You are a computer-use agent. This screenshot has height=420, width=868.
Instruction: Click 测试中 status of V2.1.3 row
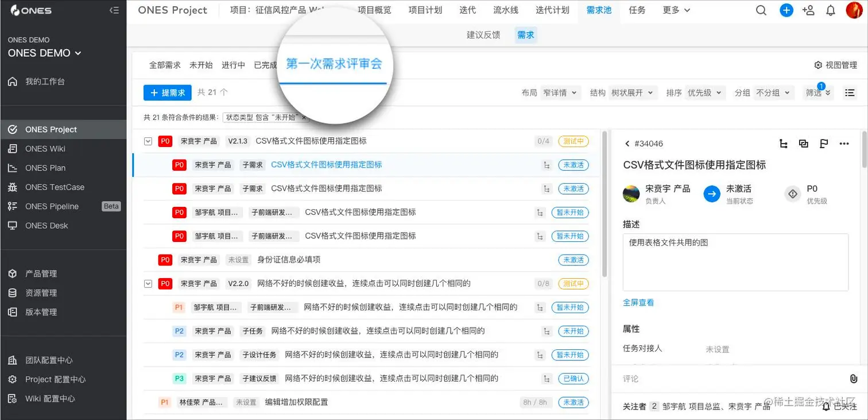(573, 141)
